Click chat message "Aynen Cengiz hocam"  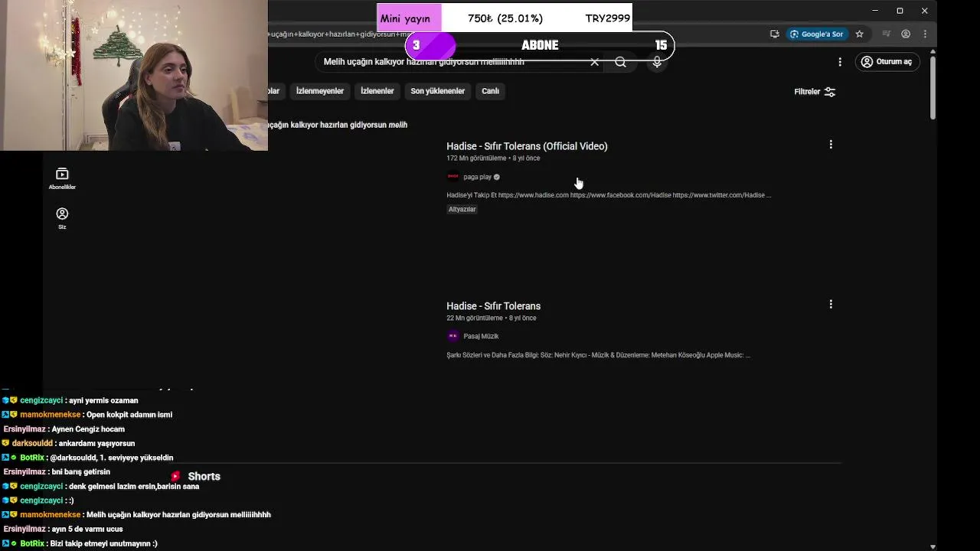pyautogui.click(x=88, y=429)
